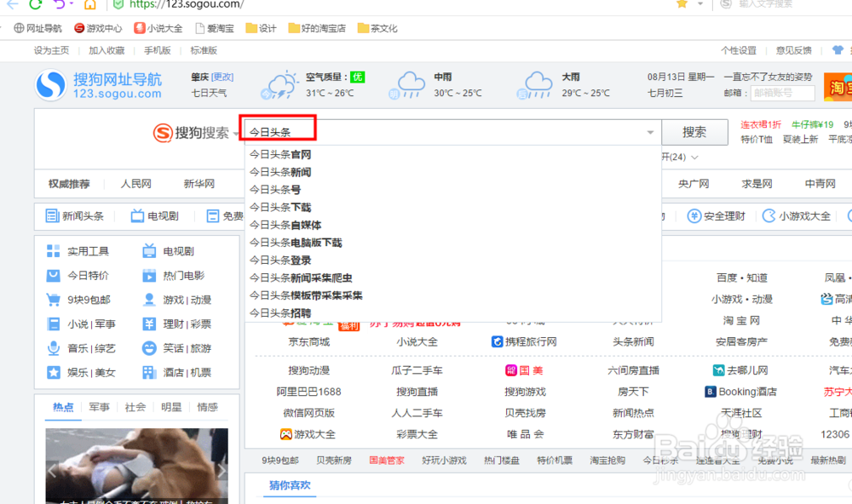Select suggestion 今日头条招聘
852x504 pixels.
(x=453, y=312)
